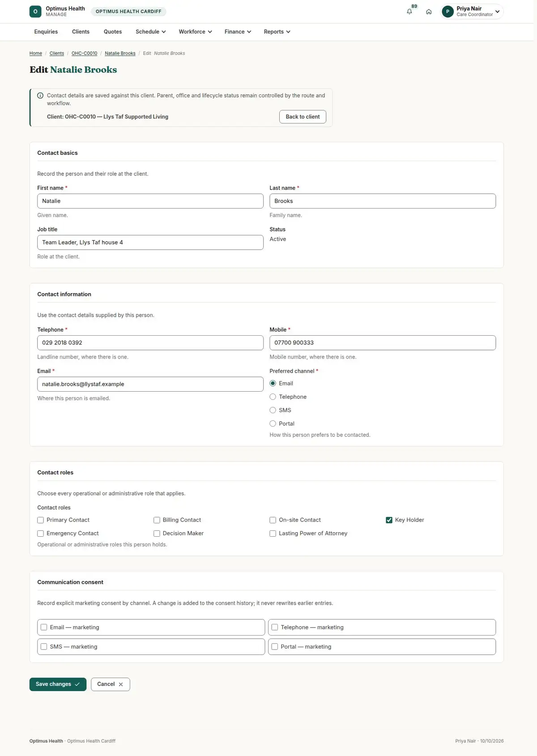
Task: Open the notifications bell icon
Action: [409, 12]
